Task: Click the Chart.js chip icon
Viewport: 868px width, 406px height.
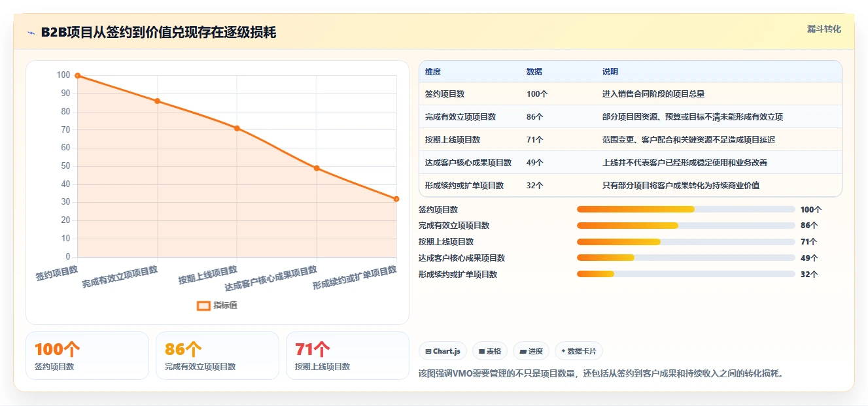Action: tap(428, 352)
